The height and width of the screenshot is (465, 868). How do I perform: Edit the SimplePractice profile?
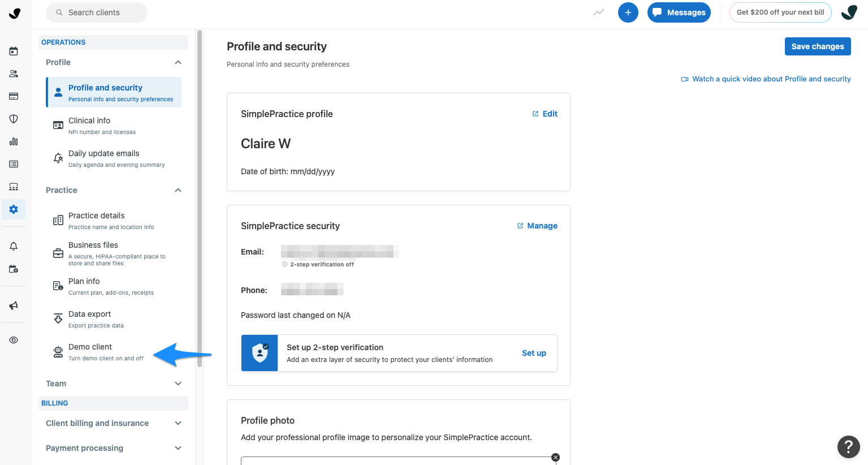545,114
